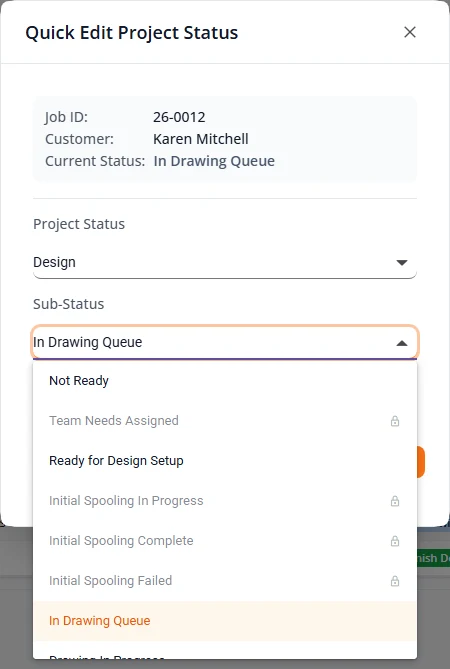The height and width of the screenshot is (669, 450).
Task: Choose Ready for Design Setup option
Action: (225, 461)
